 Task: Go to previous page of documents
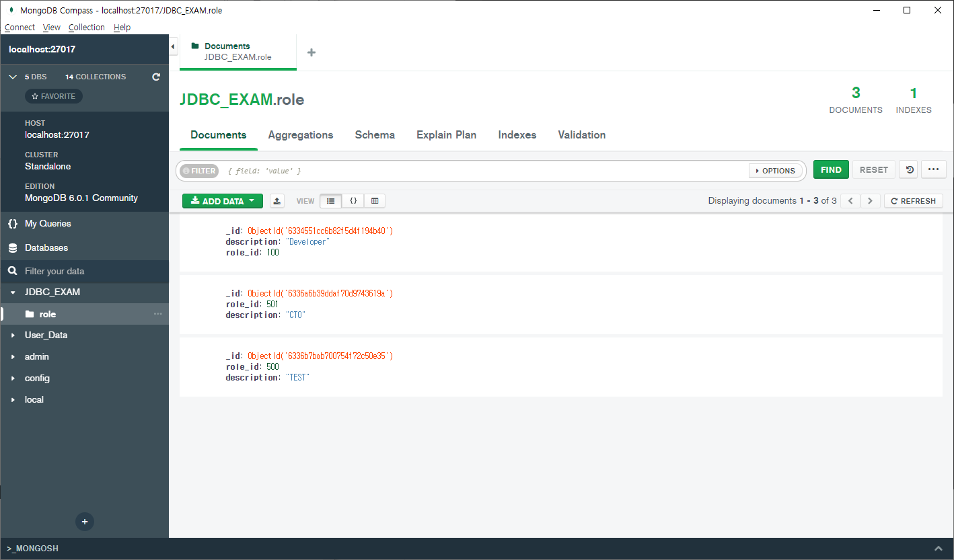click(850, 201)
